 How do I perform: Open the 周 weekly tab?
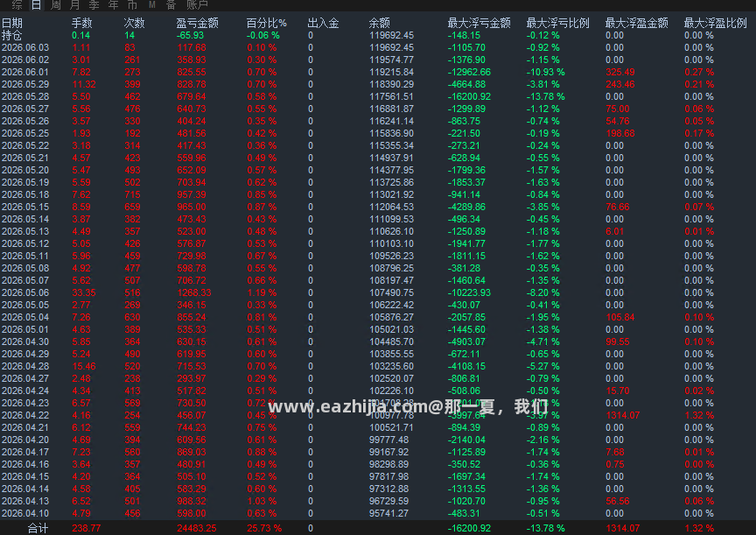55,5
